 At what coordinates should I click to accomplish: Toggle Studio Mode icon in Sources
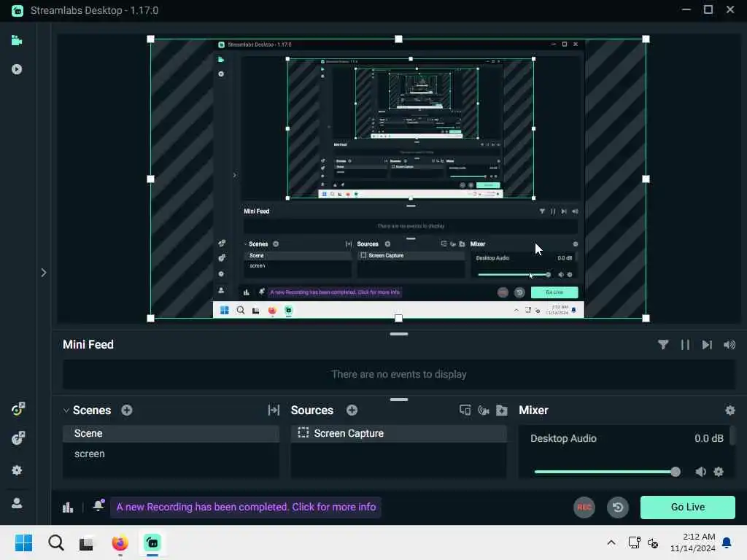point(484,410)
